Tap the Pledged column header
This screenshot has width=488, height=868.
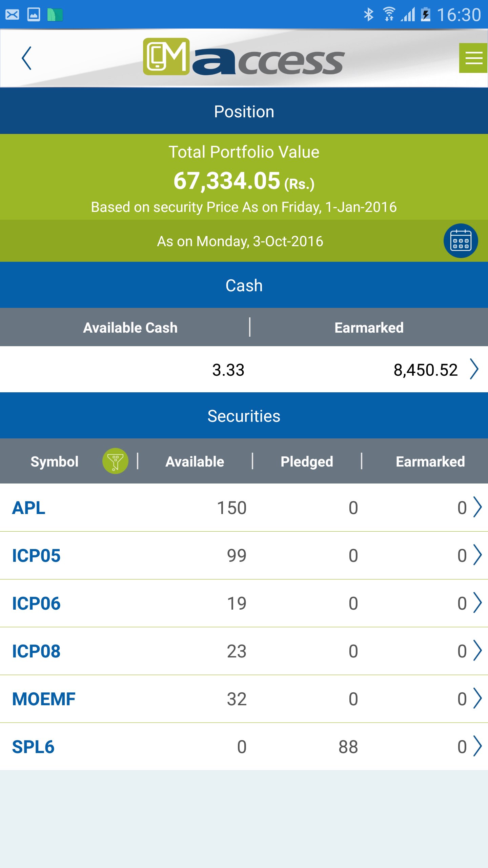307,461
